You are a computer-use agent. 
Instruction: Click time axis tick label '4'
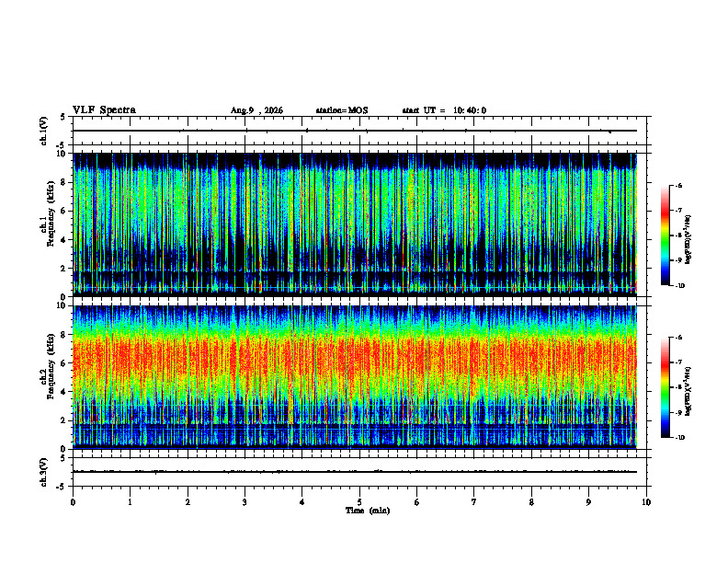(302, 502)
